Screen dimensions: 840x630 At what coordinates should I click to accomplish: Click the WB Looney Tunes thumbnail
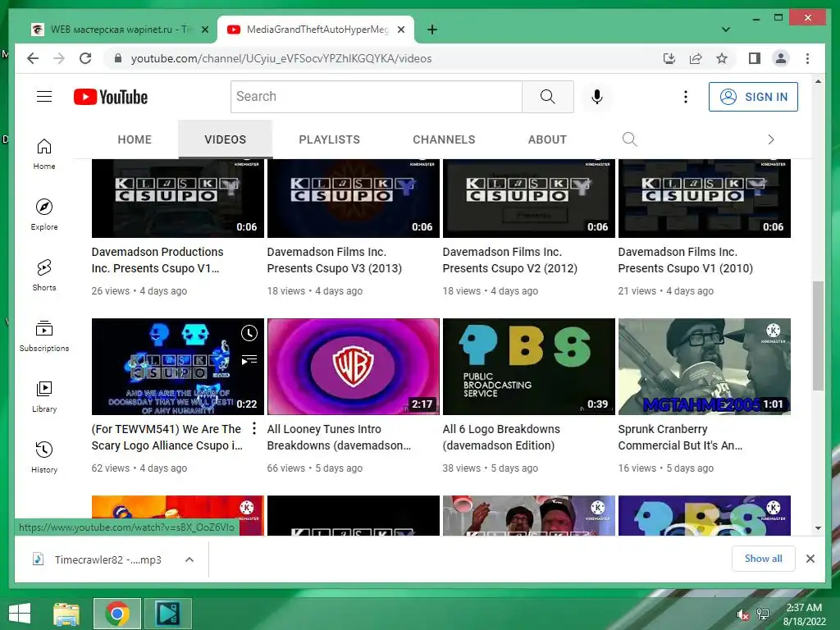pyautogui.click(x=353, y=367)
